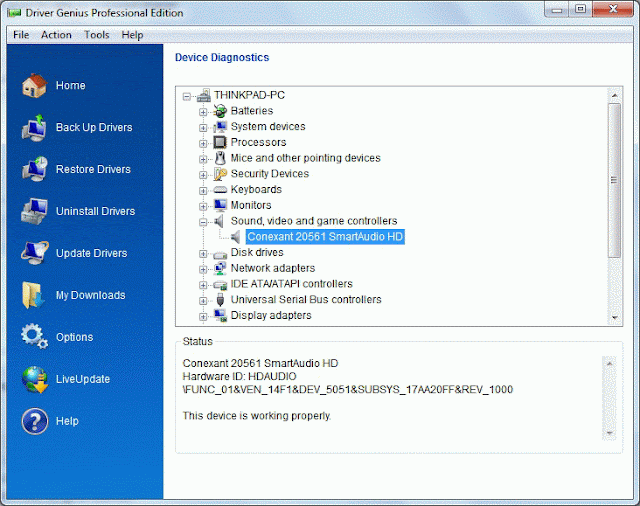Go to Home in the sidebar
The image size is (640, 506).
(x=71, y=86)
